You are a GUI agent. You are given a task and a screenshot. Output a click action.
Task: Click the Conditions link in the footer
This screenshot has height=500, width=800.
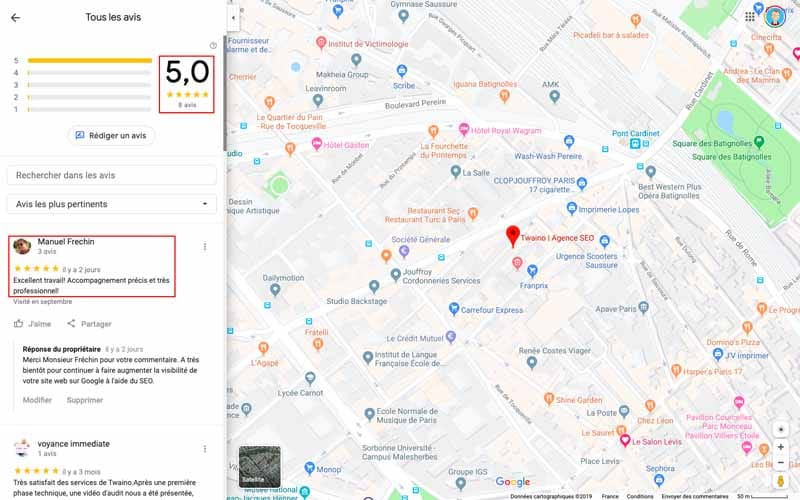pos(640,496)
